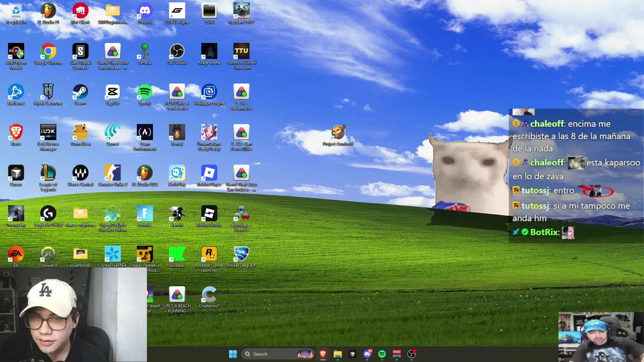Open the dxwnd.exe shortcut
Image resolution: width=644 pixels, height=362 pixels.
tap(242, 219)
